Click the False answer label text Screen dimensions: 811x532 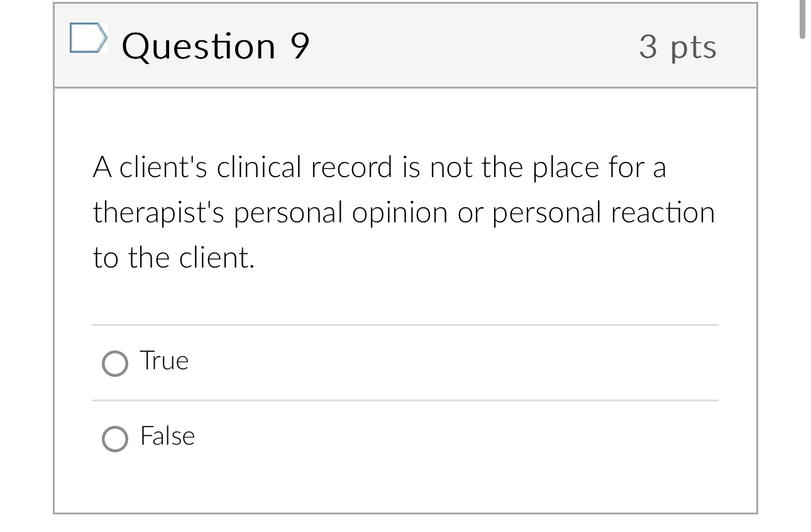(x=167, y=437)
